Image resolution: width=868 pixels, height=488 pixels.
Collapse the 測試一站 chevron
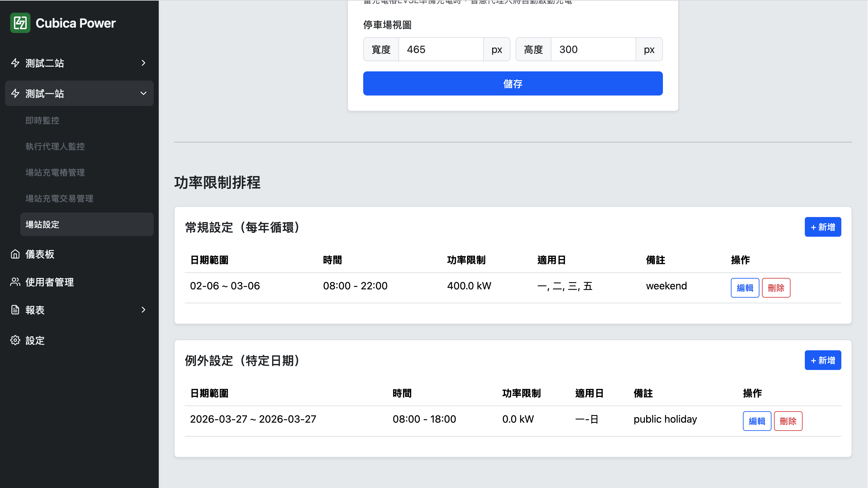144,93
